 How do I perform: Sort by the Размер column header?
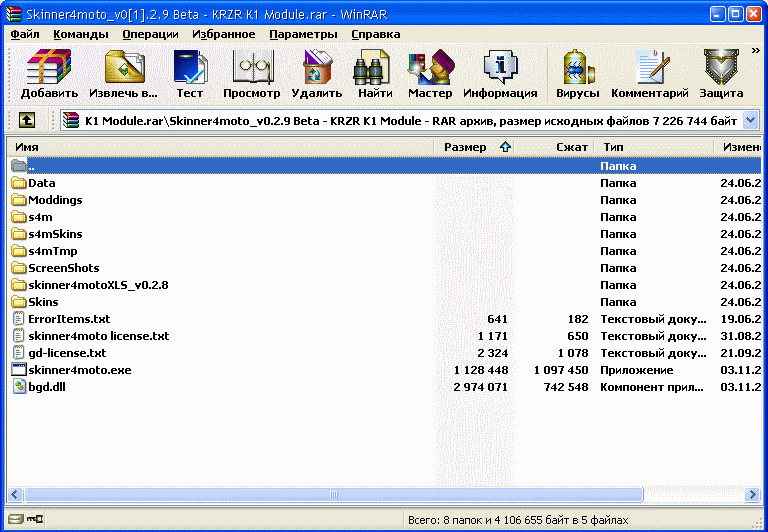click(474, 147)
